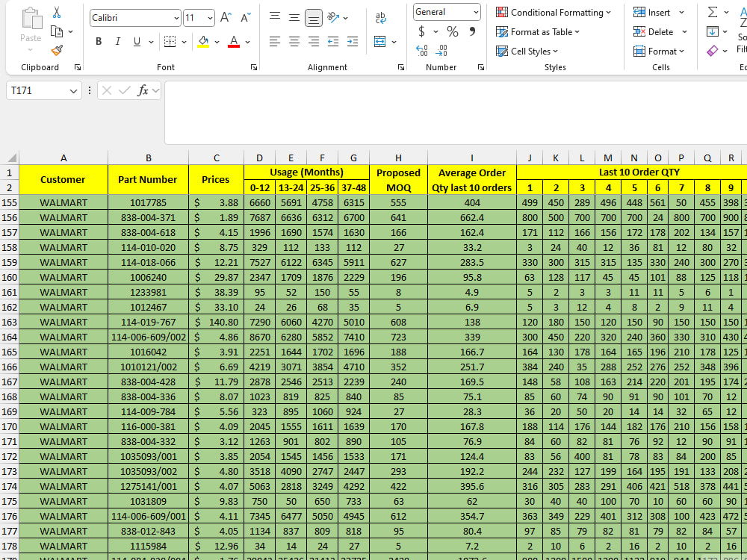Open the Format cells menu
747x560 pixels.
pos(659,51)
